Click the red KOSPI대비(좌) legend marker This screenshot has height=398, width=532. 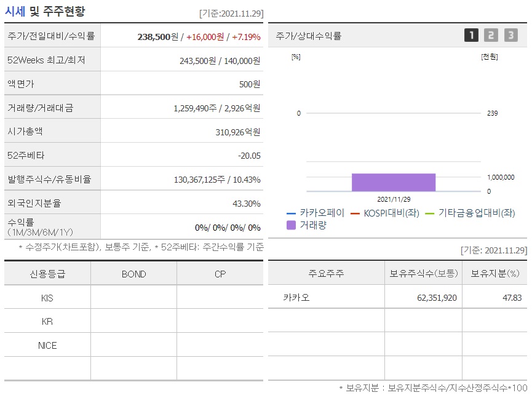coord(355,213)
